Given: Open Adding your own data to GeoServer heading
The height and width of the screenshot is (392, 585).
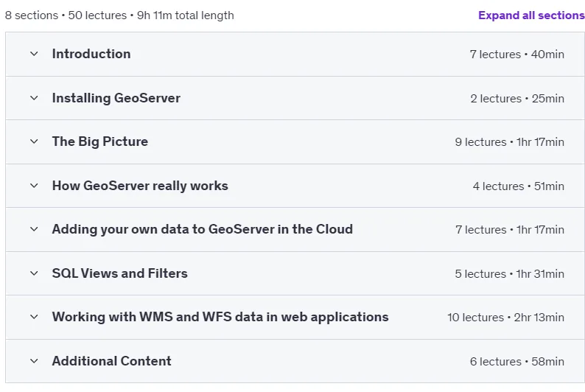Looking at the screenshot, I should 202,229.
